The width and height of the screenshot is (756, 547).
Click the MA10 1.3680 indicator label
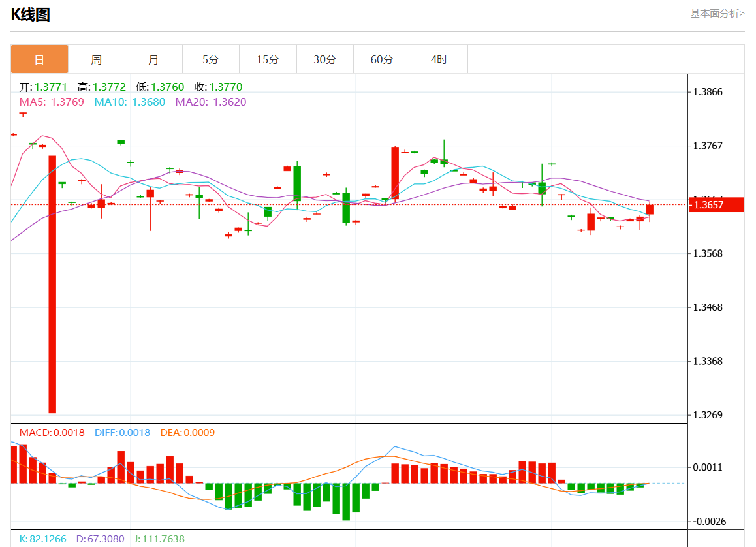(x=130, y=102)
